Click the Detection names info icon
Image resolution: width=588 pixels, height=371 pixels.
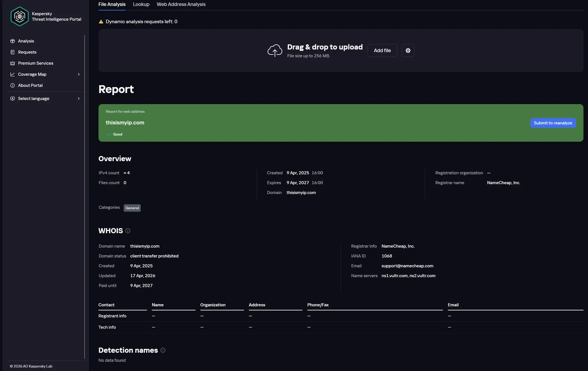point(163,350)
